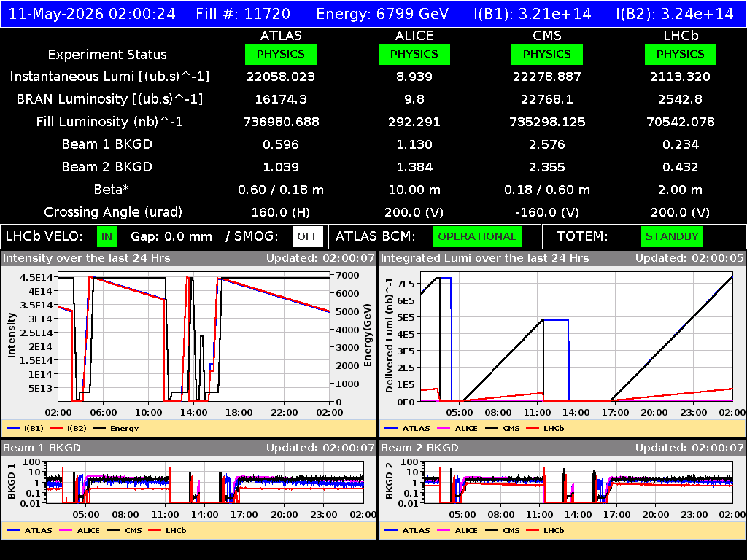
Task: Click ALICE Beam 2 BKGD value 1.384
Action: pyautogui.click(x=414, y=167)
